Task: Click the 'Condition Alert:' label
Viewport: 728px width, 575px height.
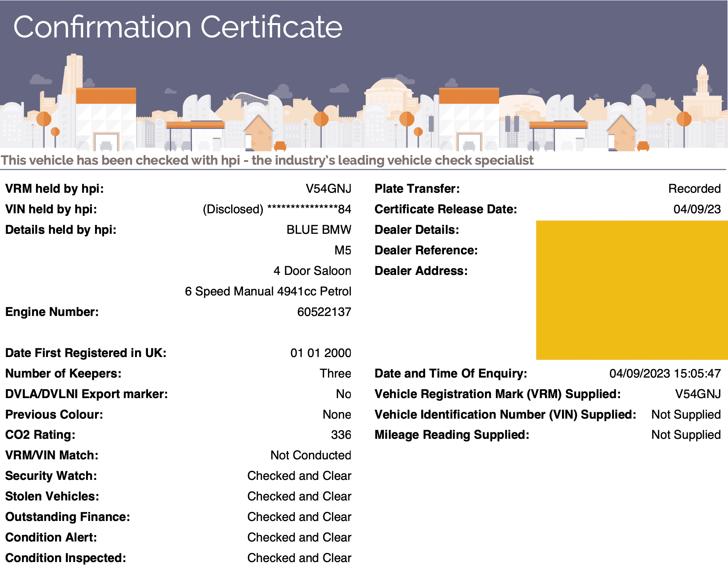Action: (51, 538)
